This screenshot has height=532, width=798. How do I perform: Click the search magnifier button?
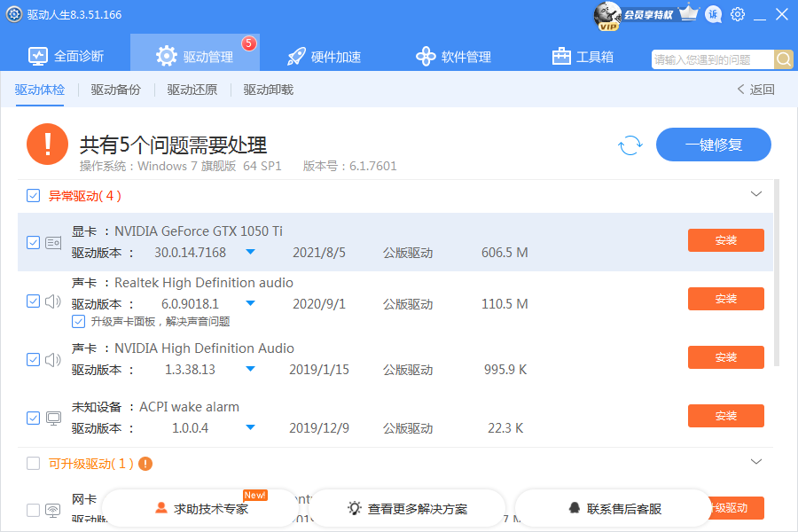784,59
